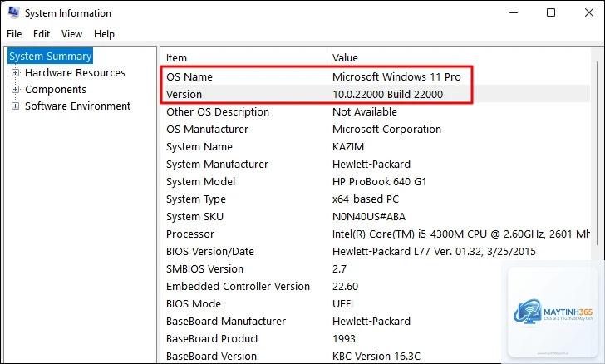This screenshot has height=364, width=605.
Task: Minimize the System Information window
Action: point(514,12)
